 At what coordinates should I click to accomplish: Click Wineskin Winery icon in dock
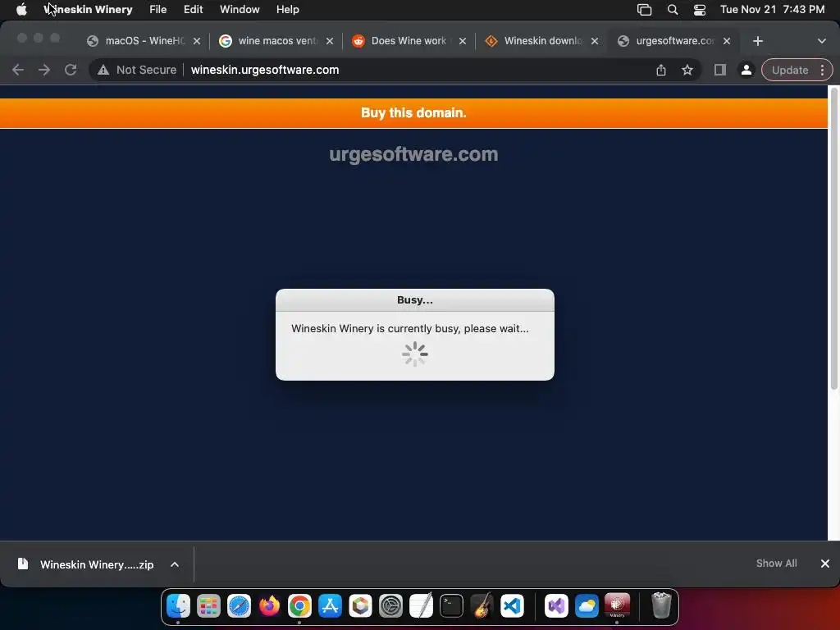(617, 606)
